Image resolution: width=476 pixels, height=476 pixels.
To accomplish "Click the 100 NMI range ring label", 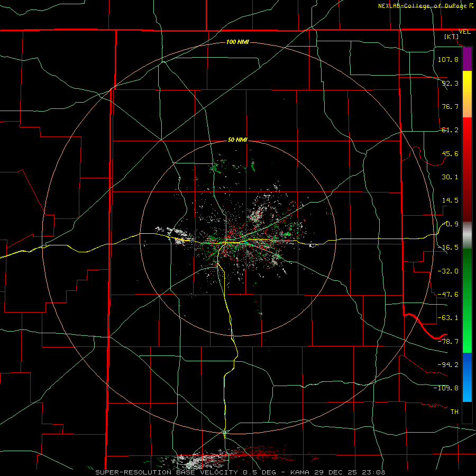I will coord(237,42).
